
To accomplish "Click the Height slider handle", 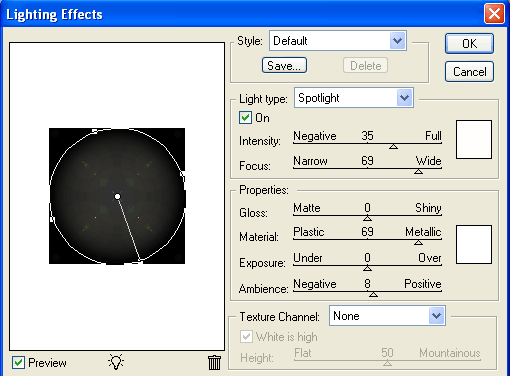I will pos(387,363).
